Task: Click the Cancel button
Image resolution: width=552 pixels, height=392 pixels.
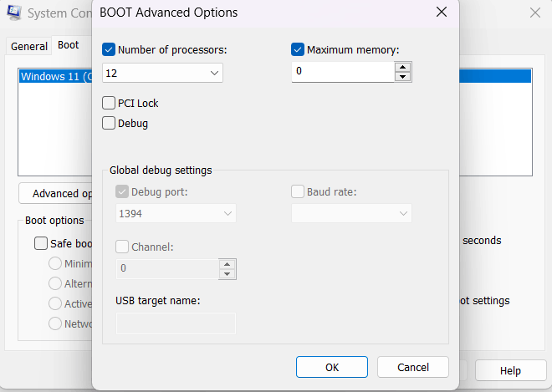Action: coord(413,367)
